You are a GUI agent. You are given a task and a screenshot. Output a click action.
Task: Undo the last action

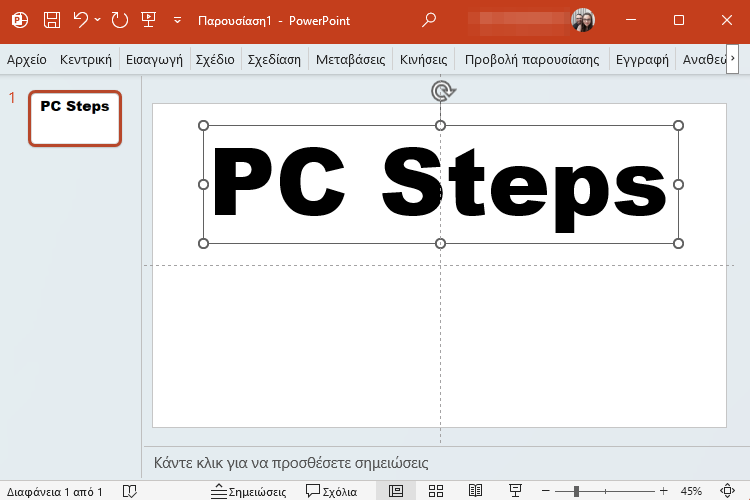80,20
